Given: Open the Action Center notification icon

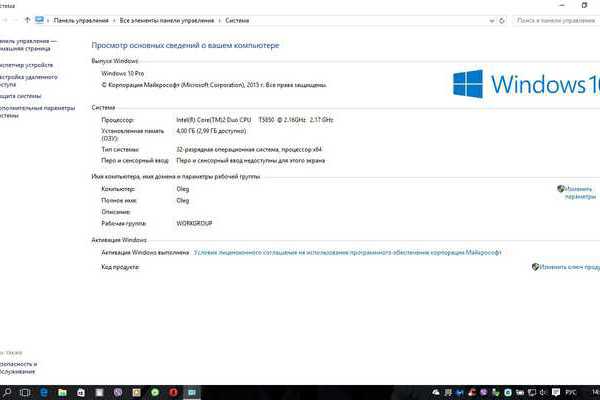Looking at the screenshot, I should (556, 392).
